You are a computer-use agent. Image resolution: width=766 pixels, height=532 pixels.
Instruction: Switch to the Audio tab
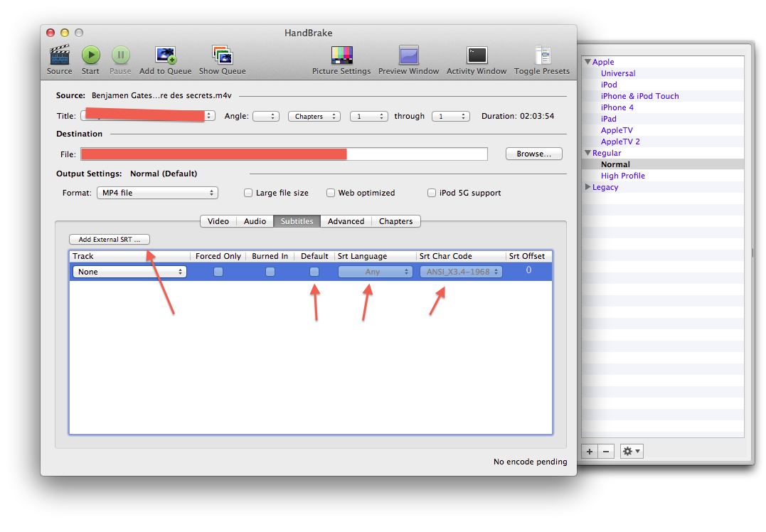coord(255,221)
